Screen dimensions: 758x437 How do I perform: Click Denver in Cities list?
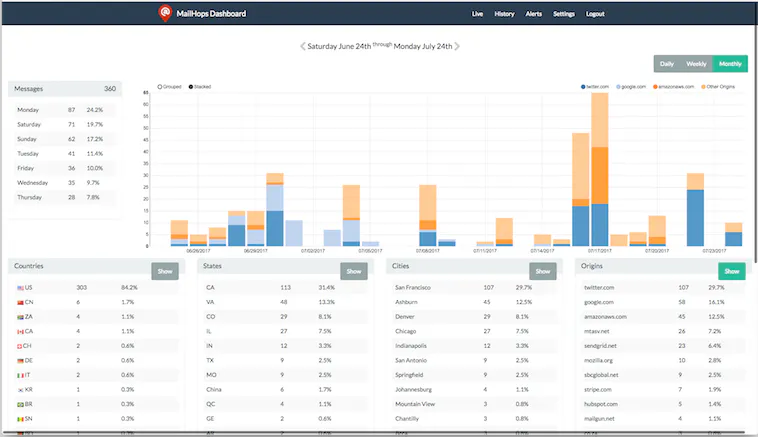pyautogui.click(x=405, y=317)
